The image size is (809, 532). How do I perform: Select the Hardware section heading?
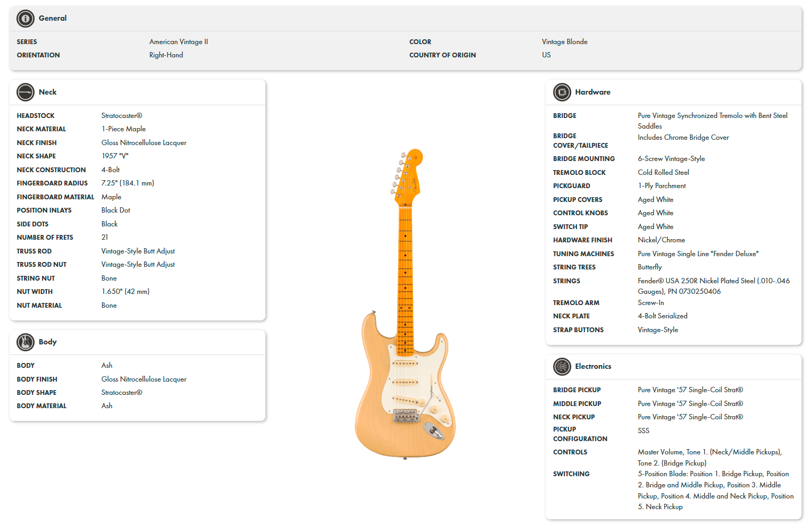593,92
